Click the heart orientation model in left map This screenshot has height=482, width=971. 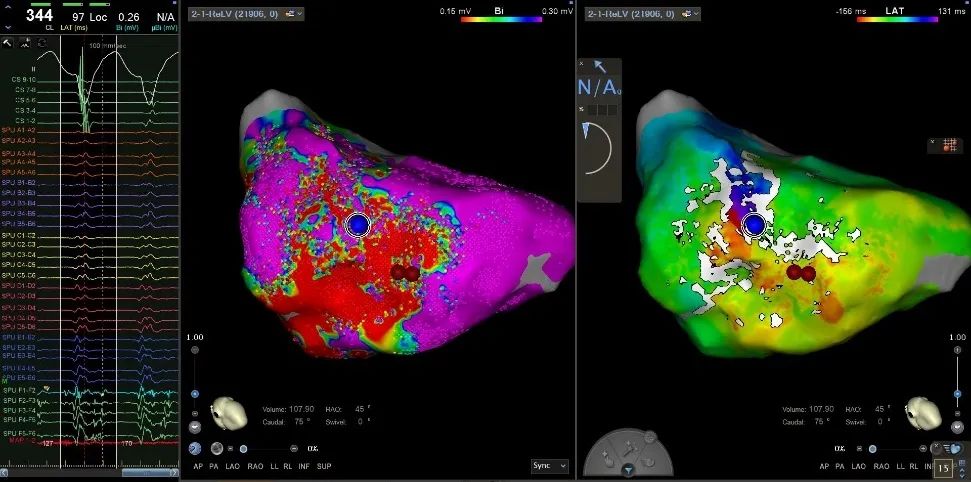[x=229, y=411]
